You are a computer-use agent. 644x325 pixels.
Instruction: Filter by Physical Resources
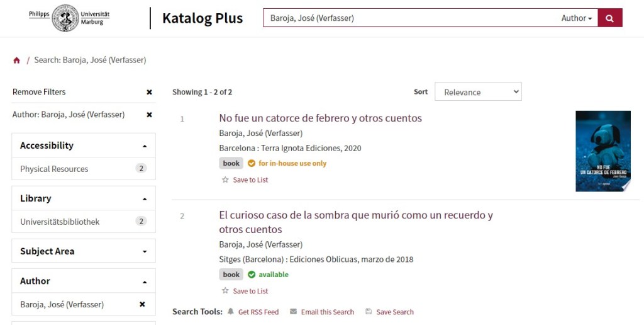54,169
